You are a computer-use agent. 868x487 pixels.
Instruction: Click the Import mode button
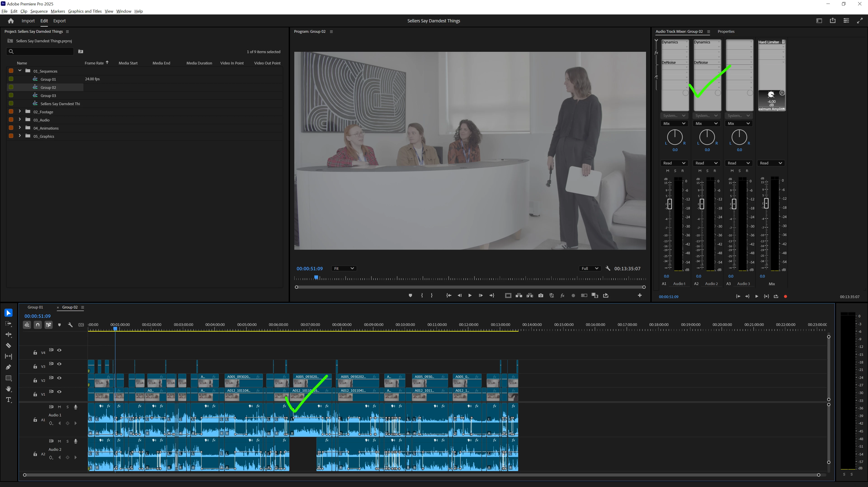28,21
